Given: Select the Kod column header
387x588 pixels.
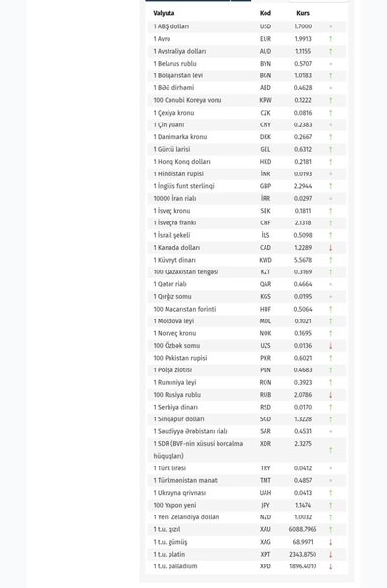Looking at the screenshot, I should pos(266,13).
